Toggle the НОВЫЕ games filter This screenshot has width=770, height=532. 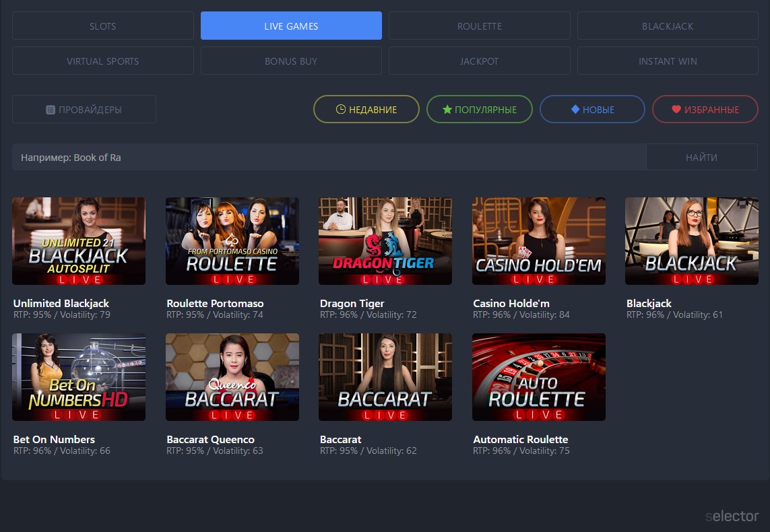[x=592, y=109]
